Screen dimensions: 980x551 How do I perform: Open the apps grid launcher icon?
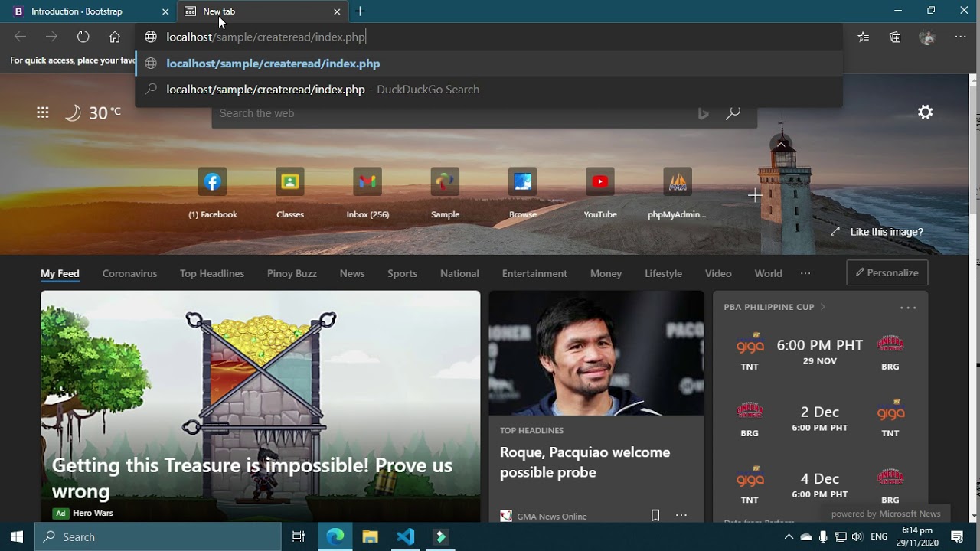click(43, 112)
